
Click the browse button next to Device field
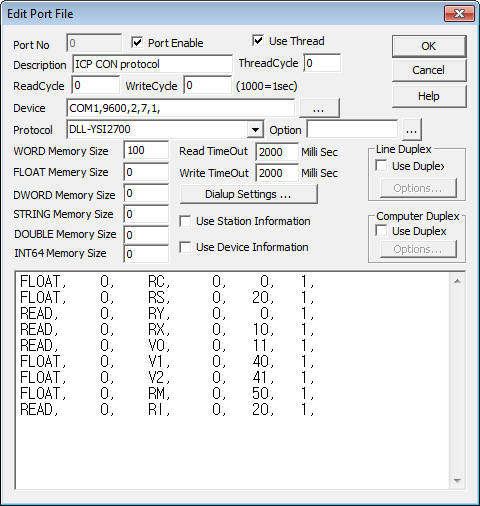tap(319, 108)
